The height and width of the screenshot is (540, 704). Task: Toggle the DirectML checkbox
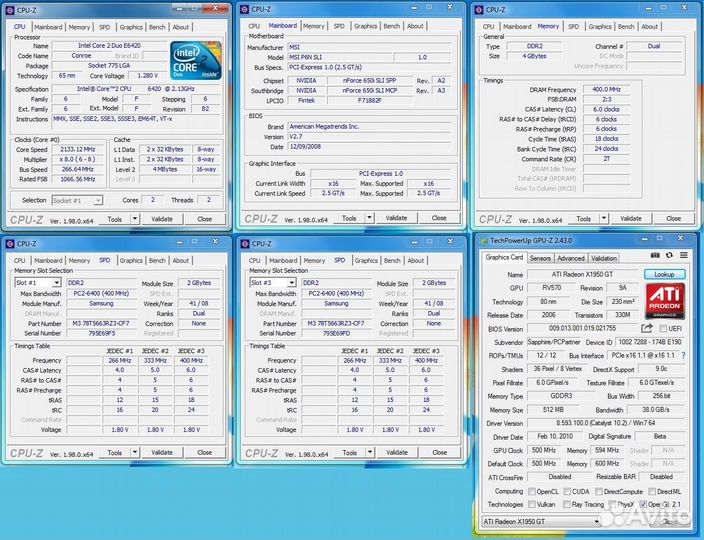coord(652,492)
